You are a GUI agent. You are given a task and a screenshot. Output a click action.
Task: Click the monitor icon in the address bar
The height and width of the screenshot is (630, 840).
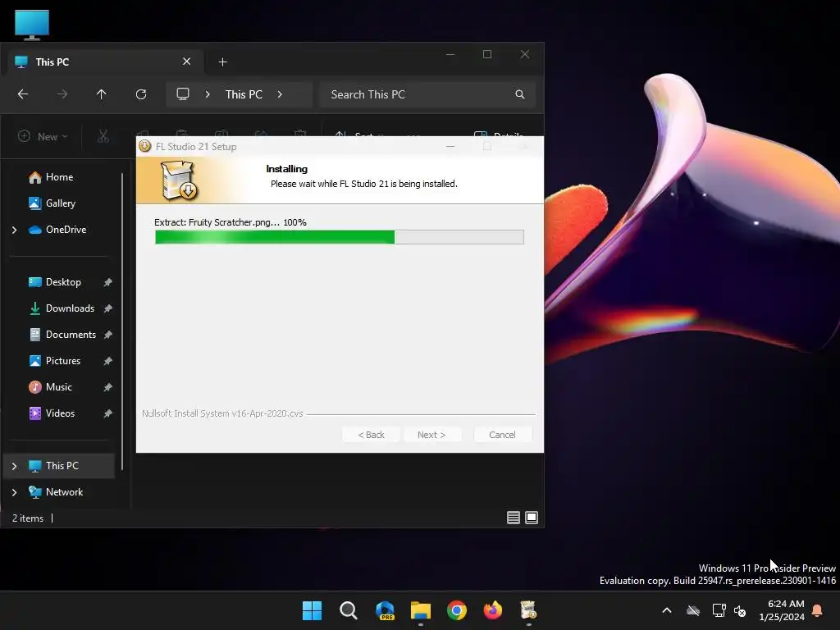point(183,94)
